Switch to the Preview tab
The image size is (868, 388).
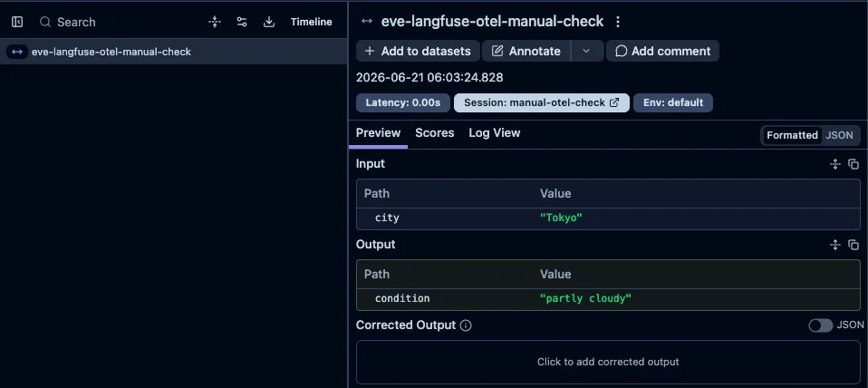(x=378, y=133)
